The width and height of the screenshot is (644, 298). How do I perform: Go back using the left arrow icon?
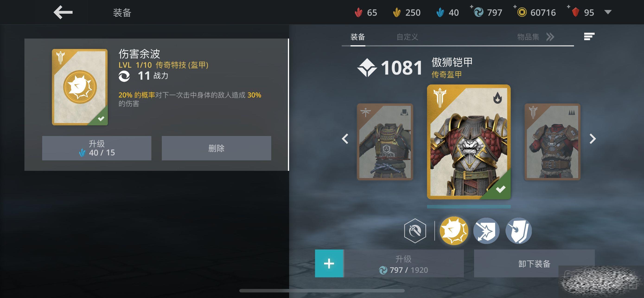(x=63, y=12)
